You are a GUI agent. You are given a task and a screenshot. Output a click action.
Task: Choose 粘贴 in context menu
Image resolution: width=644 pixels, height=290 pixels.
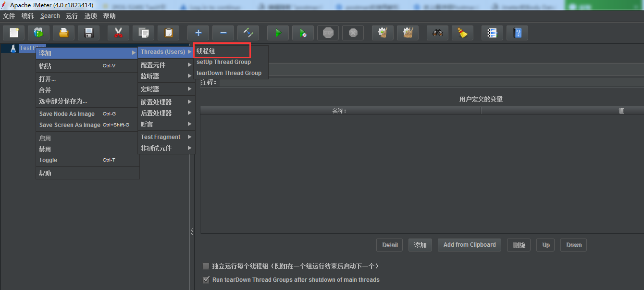[x=87, y=66]
